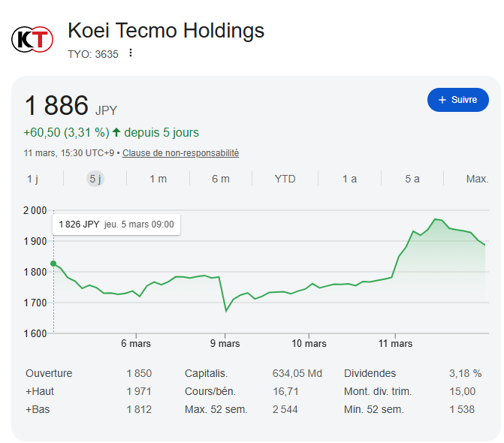Image resolution: width=504 pixels, height=443 pixels.
Task: Click the chart peak on 11 mars
Action: point(435,219)
